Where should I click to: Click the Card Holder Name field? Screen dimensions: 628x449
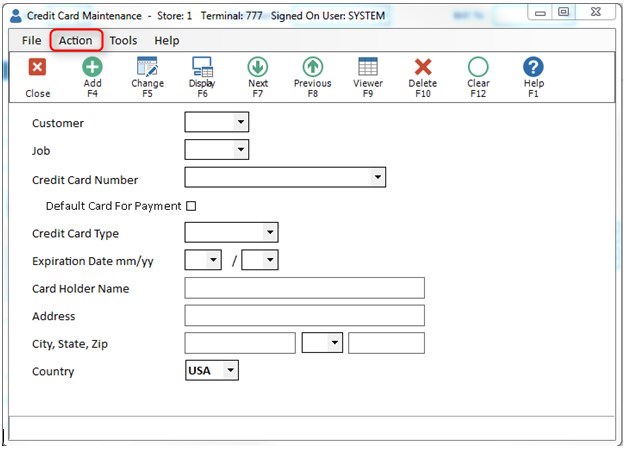(x=304, y=288)
